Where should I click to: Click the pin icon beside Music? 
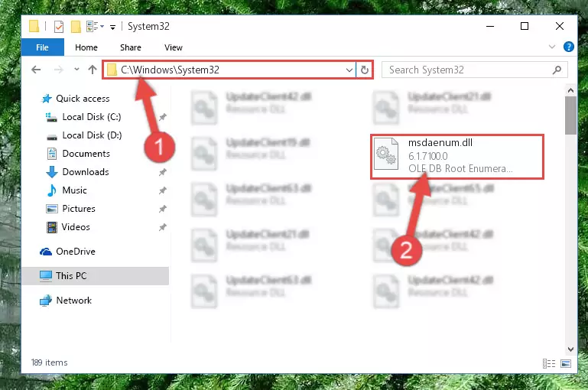coord(162,190)
